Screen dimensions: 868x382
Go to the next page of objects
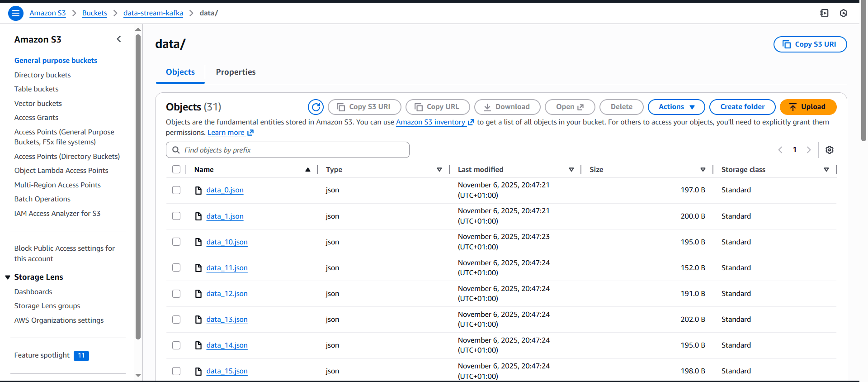(809, 150)
